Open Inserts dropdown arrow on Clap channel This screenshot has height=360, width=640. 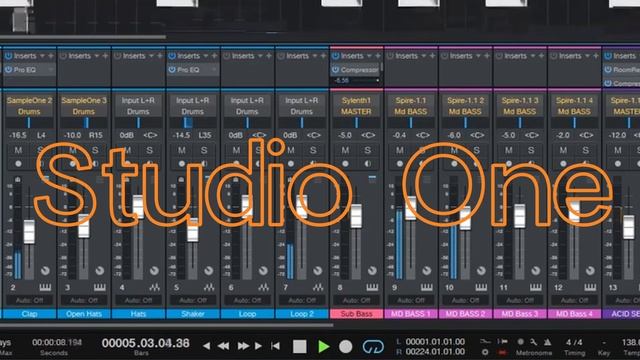tap(42, 56)
